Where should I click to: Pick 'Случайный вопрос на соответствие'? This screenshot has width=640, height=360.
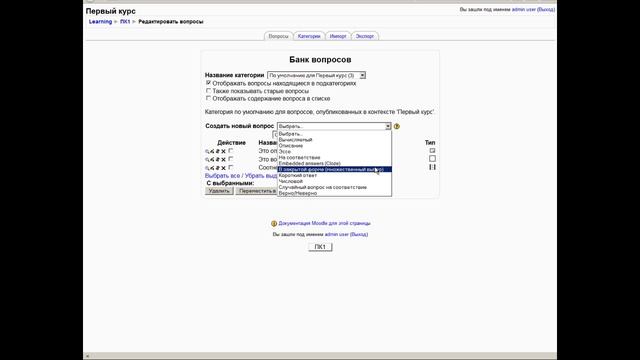[x=334, y=187]
